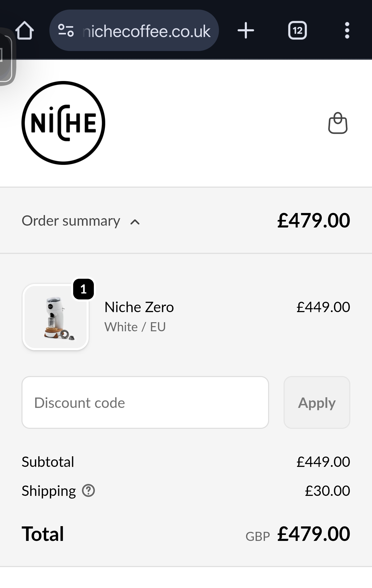
Task: Open the tab switcher showing 12 tabs
Action: click(297, 31)
